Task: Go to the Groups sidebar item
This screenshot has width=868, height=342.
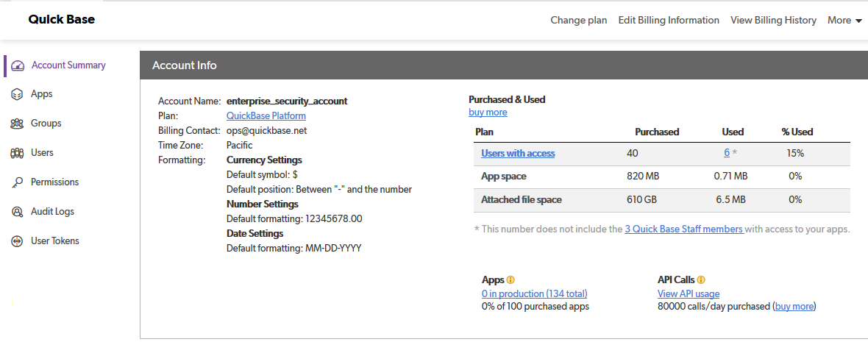Action: pyautogui.click(x=46, y=124)
